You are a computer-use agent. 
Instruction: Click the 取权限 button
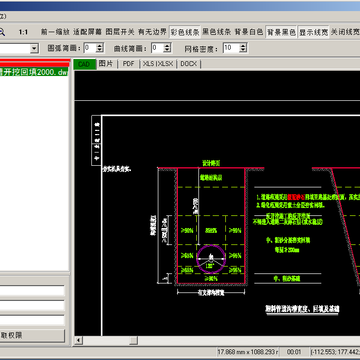coord(32,335)
